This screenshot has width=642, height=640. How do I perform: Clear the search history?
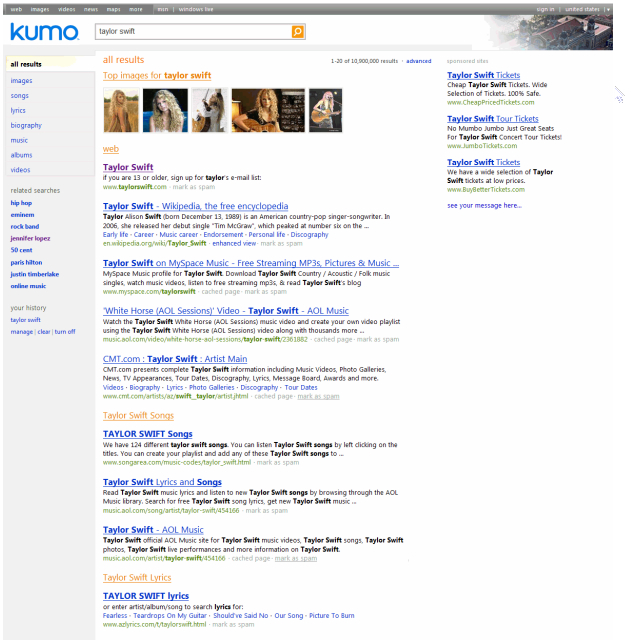[x=44, y=332]
